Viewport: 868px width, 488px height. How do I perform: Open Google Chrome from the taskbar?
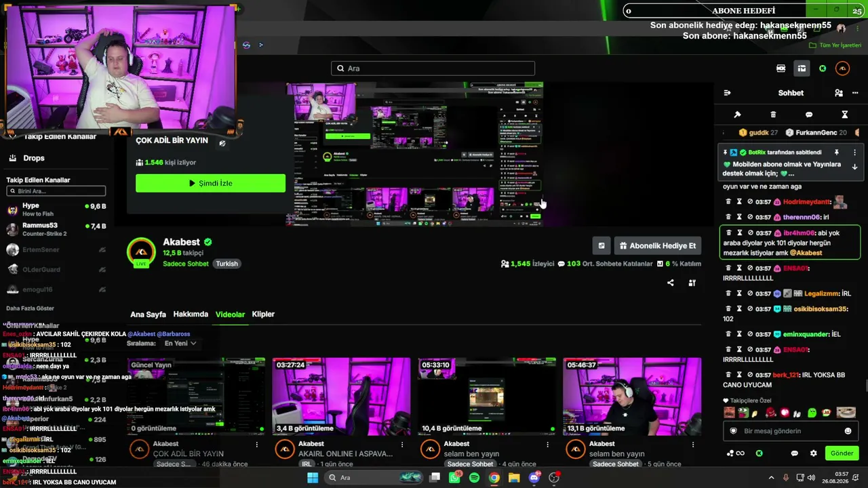coord(494,478)
